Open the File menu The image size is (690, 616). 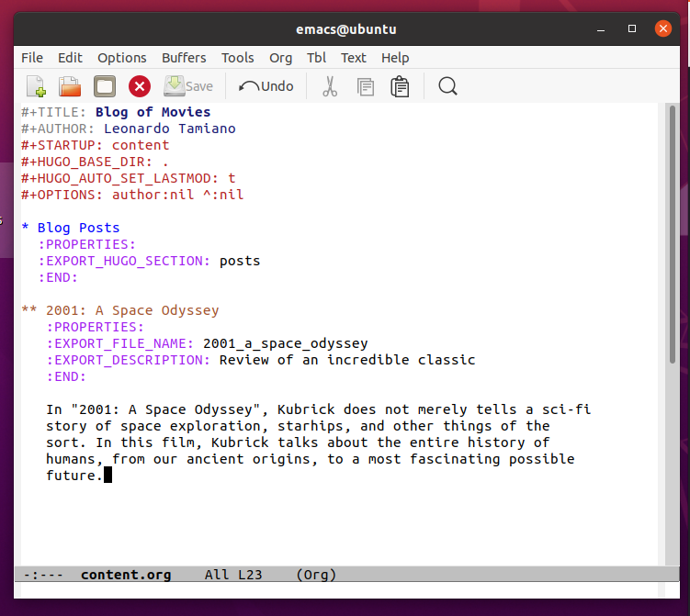click(x=32, y=58)
